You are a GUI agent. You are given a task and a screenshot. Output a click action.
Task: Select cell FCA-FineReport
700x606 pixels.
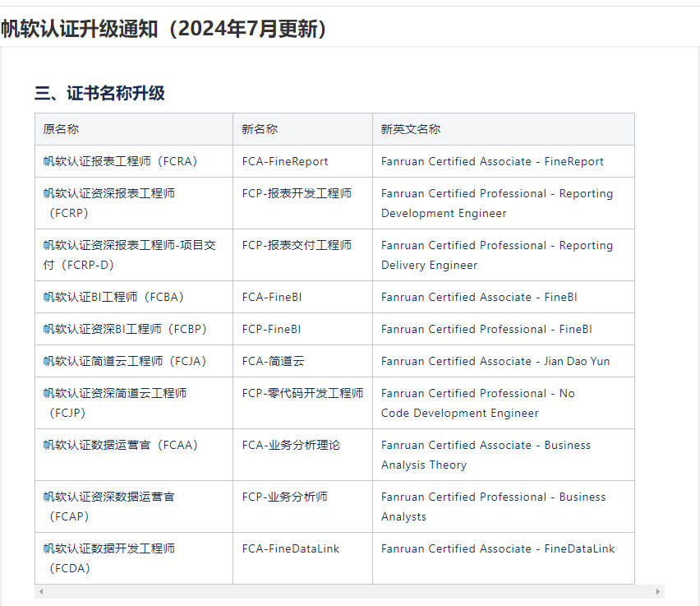[x=302, y=161]
